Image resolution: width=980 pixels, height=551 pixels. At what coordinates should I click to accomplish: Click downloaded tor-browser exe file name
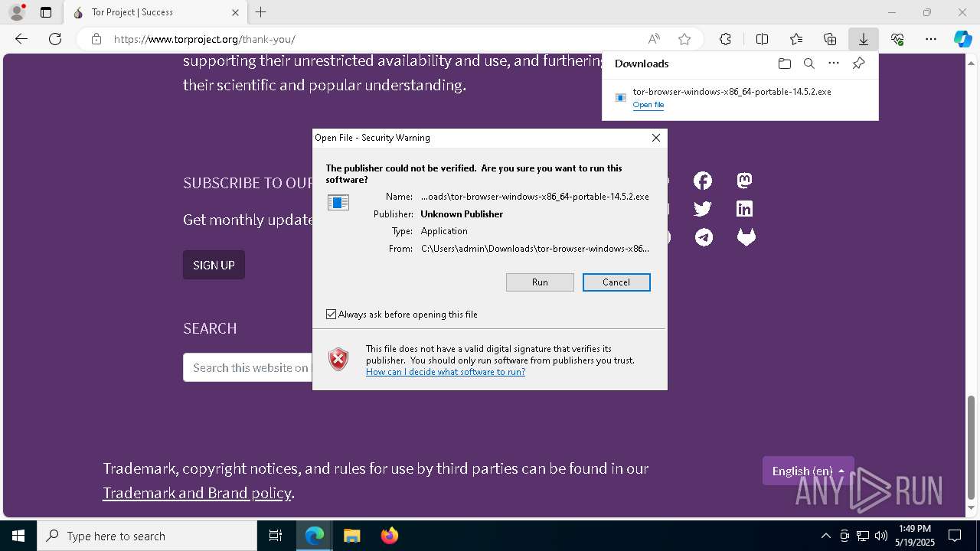[732, 92]
